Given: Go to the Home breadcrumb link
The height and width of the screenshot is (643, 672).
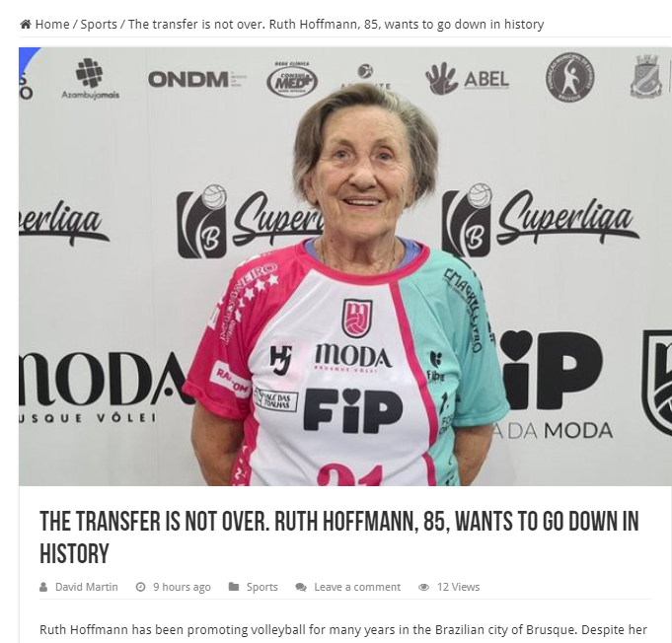Looking at the screenshot, I should [x=52, y=25].
